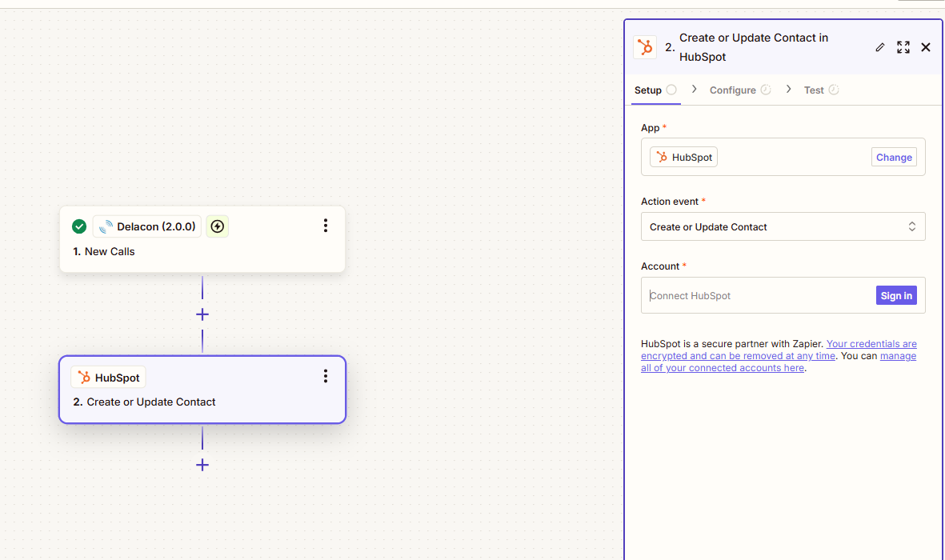945x560 pixels.
Task: Open the three-dot menu on HubSpot step
Action: (326, 377)
